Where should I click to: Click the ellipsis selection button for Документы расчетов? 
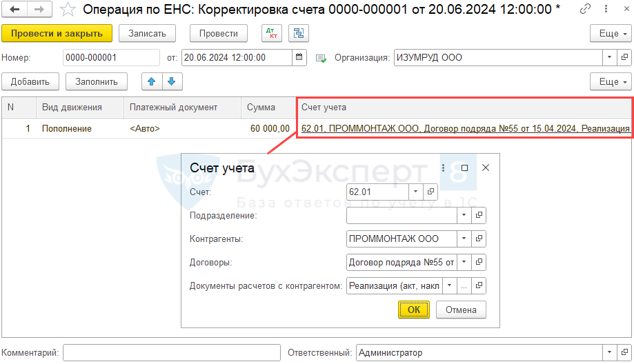tap(464, 285)
